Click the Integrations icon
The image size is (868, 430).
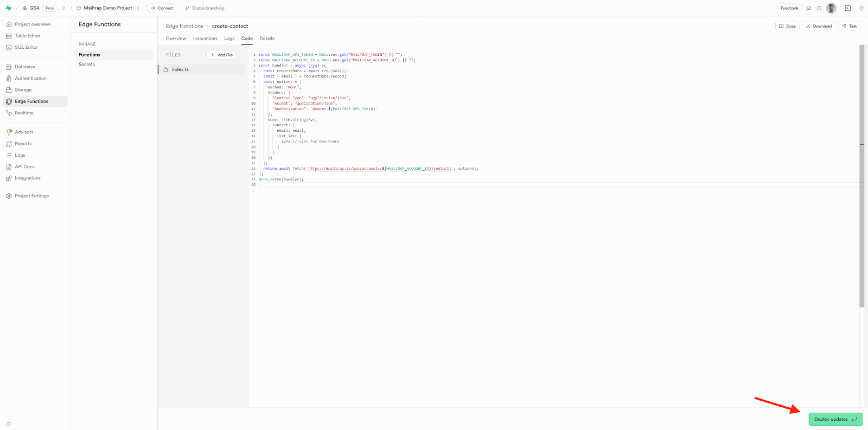[x=9, y=178]
